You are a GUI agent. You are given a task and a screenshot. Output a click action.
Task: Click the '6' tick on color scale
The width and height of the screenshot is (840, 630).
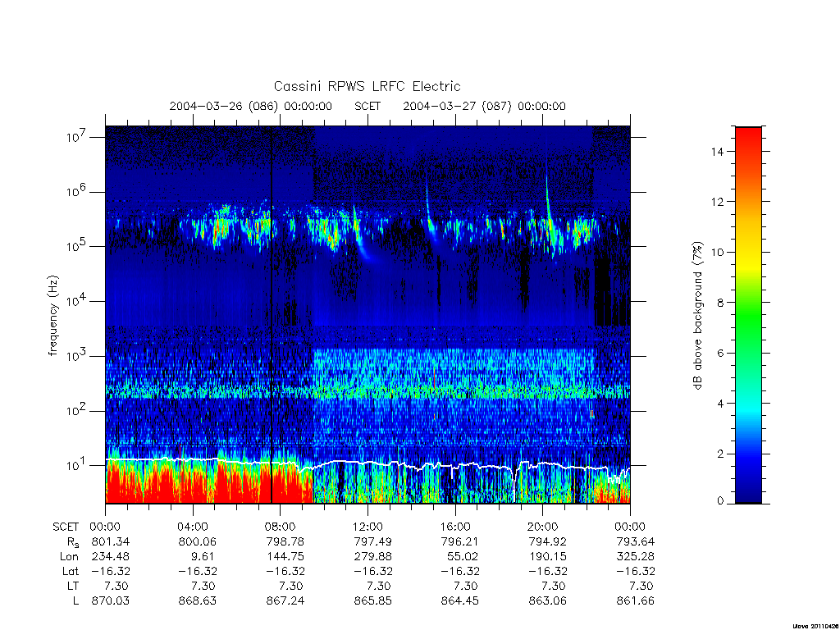point(720,353)
